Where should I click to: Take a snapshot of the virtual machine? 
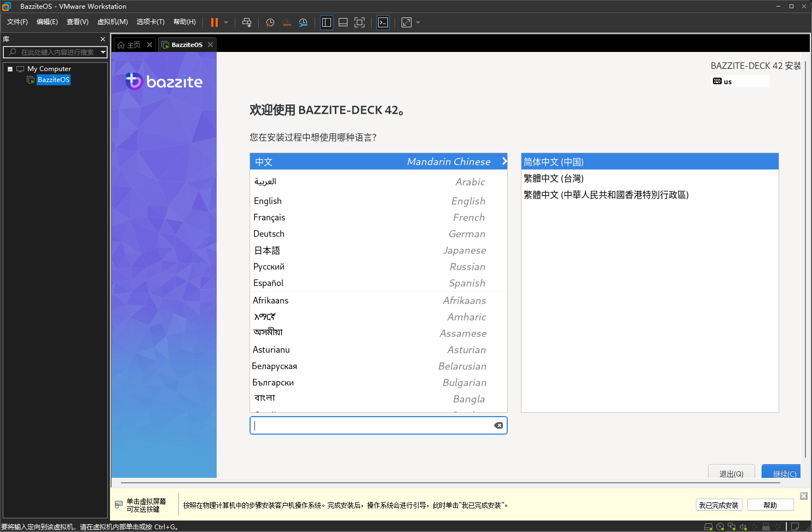click(x=270, y=22)
